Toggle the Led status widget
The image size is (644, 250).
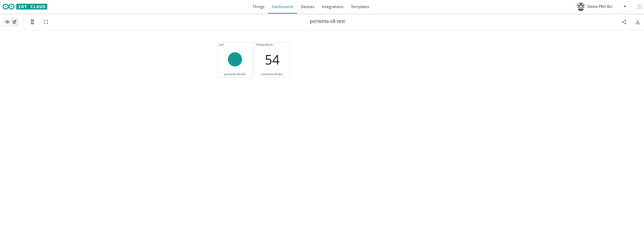[235, 59]
